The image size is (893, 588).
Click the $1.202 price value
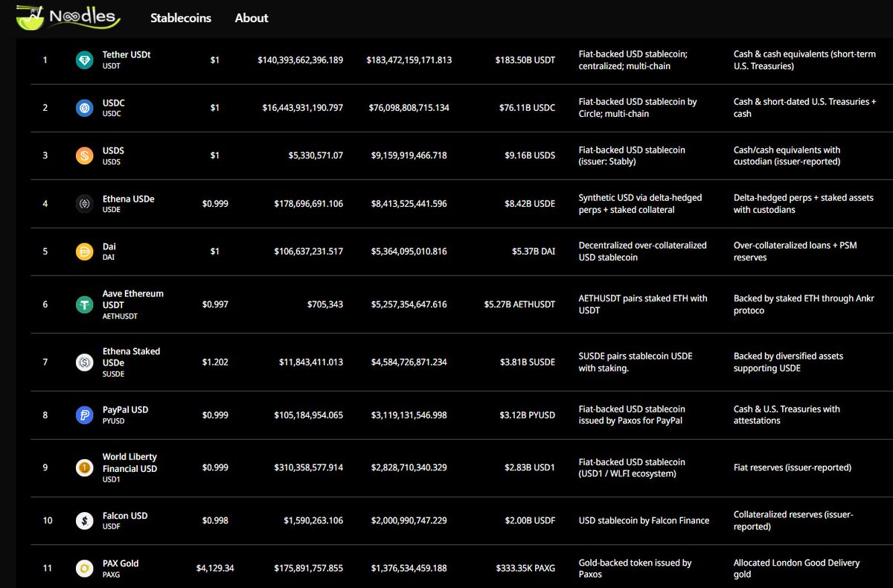point(215,362)
